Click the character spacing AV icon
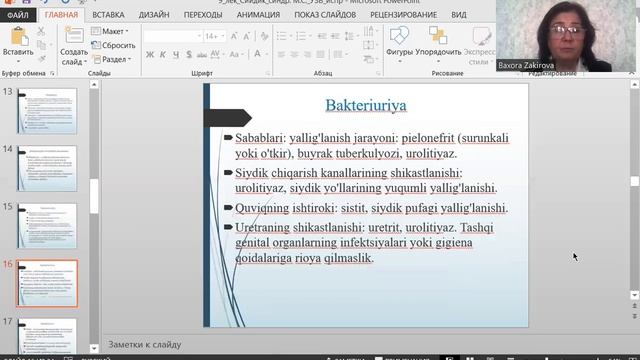Viewport: 640px width, 360px height. [x=215, y=54]
